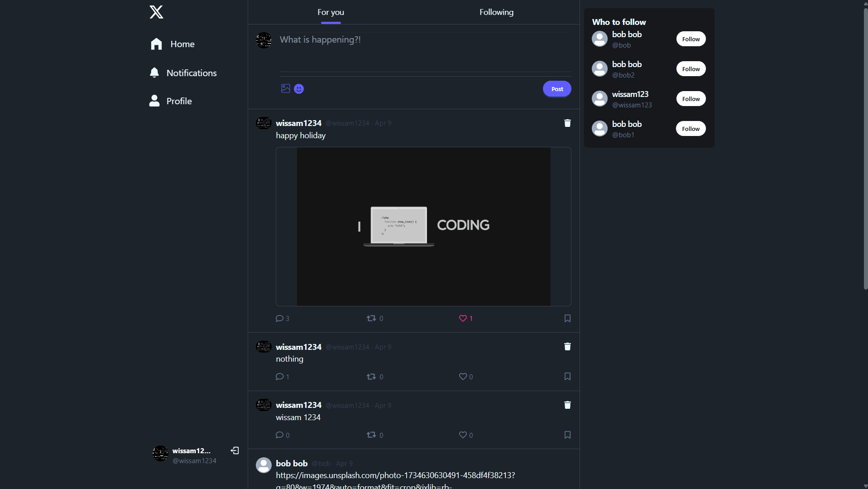Open the @bob1 avatar in Who to follow
Image resolution: width=868 pixels, height=489 pixels.
coord(599,129)
